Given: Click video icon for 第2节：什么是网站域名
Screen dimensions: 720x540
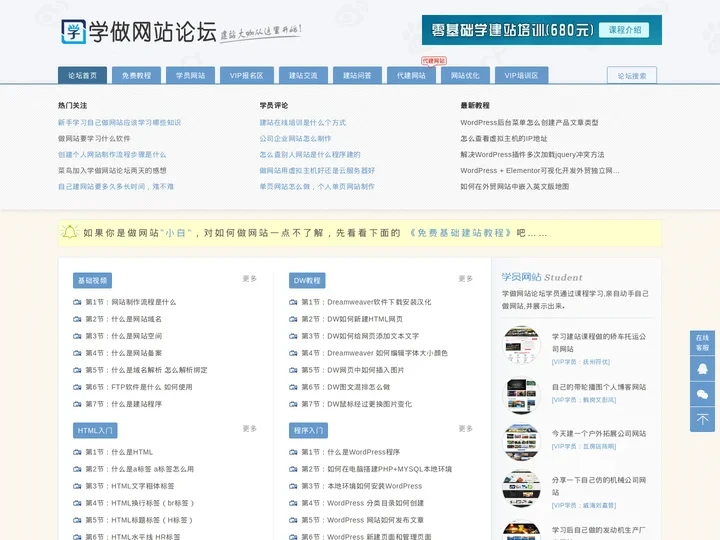Looking at the screenshot, I should click(77, 319).
